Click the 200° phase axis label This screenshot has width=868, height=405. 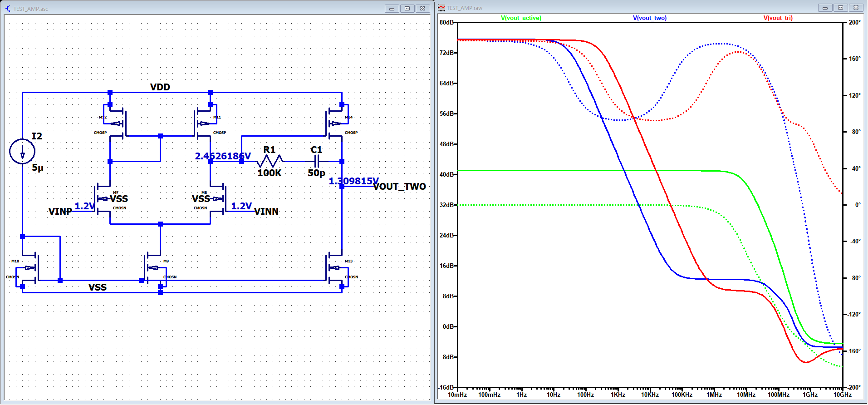pyautogui.click(x=854, y=22)
